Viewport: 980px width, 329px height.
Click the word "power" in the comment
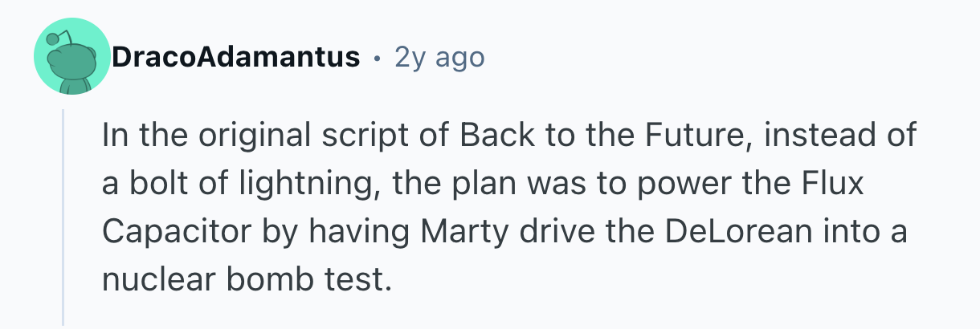tap(652, 183)
